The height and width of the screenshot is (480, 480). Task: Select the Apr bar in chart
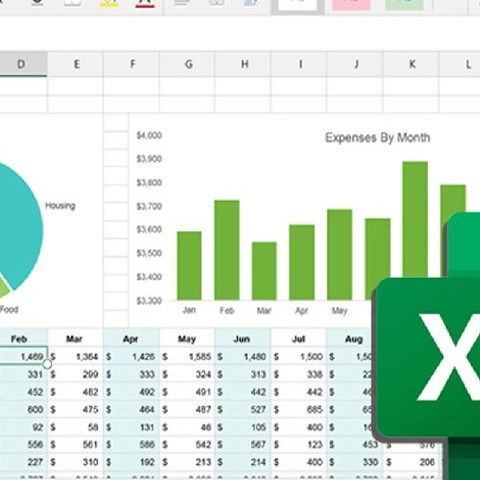pos(302,262)
